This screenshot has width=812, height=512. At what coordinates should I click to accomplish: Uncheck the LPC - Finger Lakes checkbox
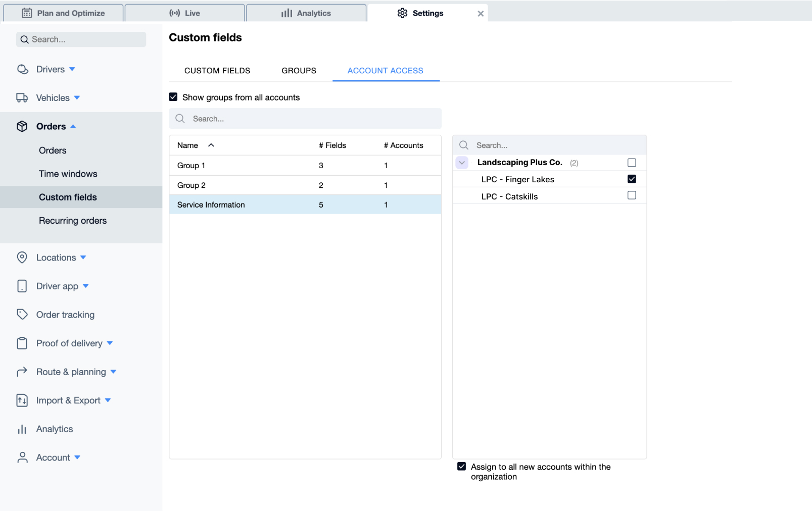(x=632, y=179)
